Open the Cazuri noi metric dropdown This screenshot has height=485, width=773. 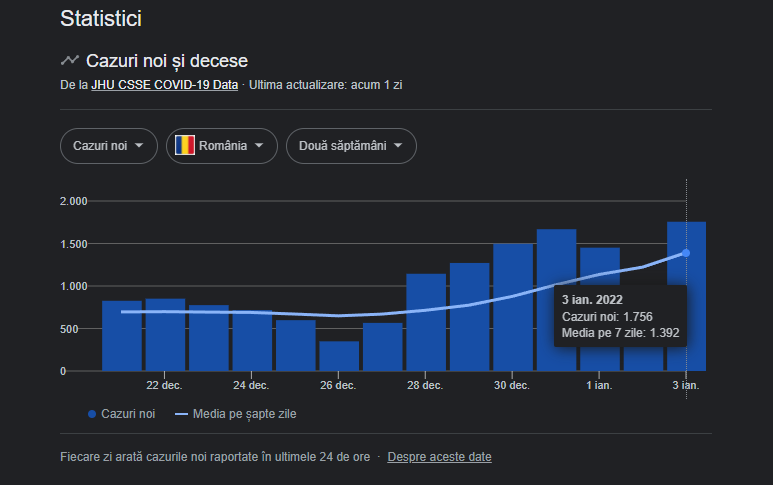(108, 146)
